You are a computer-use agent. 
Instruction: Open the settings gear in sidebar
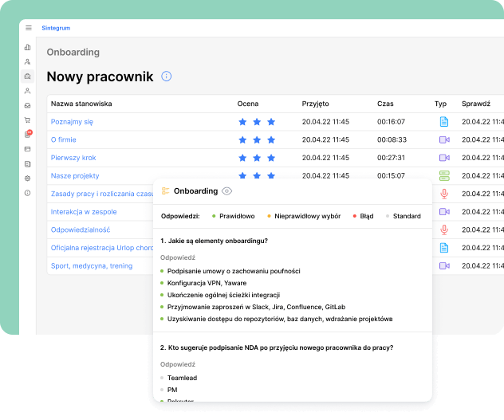28,179
